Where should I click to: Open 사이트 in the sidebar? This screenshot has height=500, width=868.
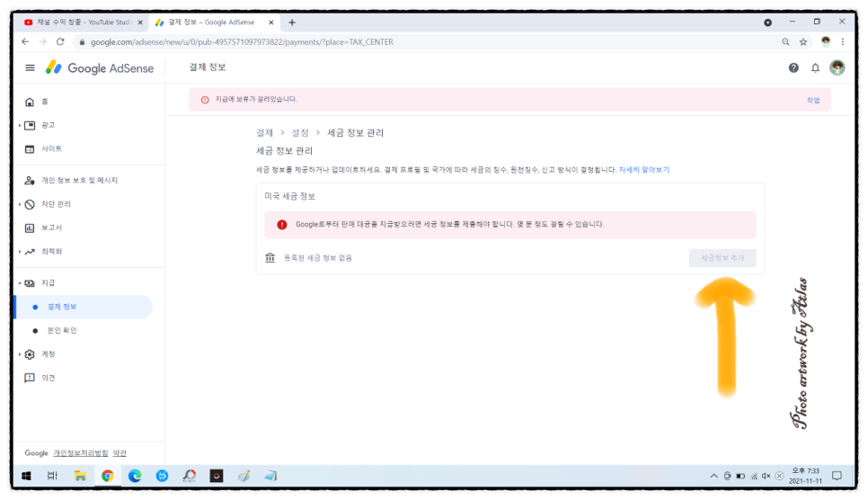[51, 148]
